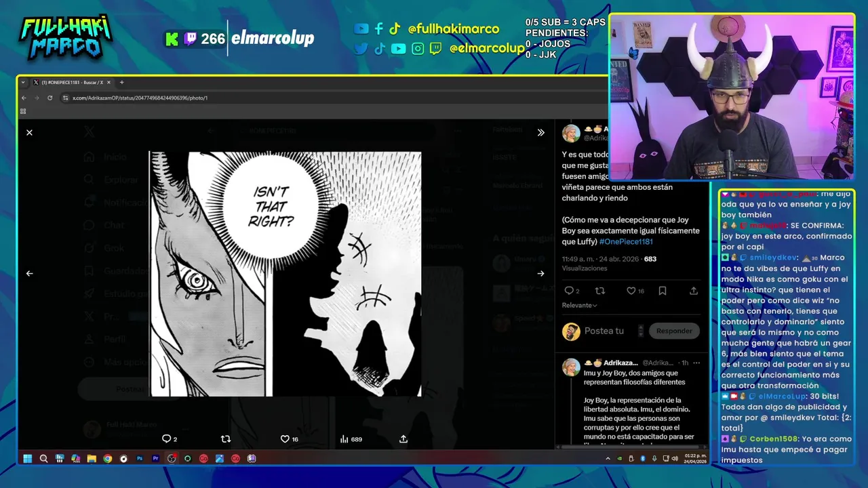Click the site info icon in address bar

point(66,98)
